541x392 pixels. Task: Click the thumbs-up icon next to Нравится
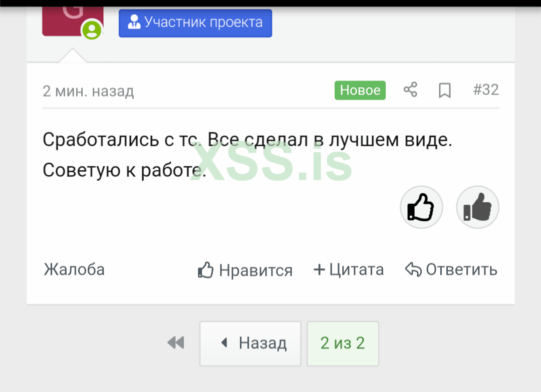[x=205, y=269]
